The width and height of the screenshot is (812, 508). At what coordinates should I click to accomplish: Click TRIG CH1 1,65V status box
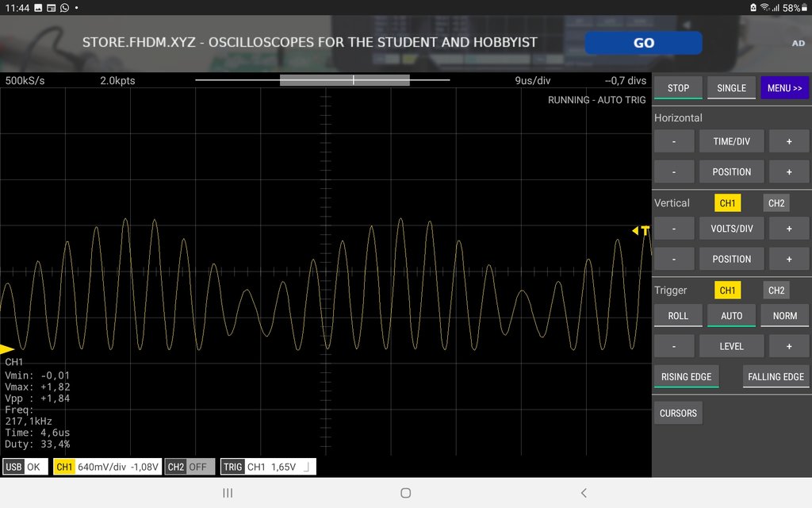(x=268, y=467)
